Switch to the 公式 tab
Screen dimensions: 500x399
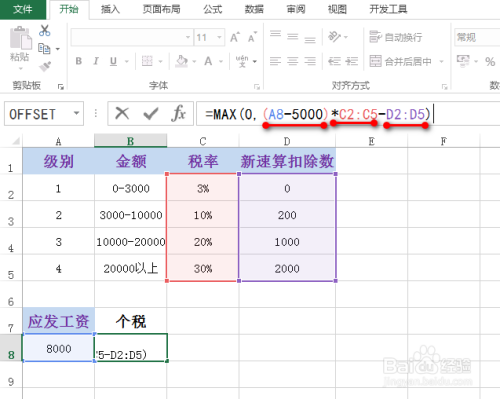point(213,9)
